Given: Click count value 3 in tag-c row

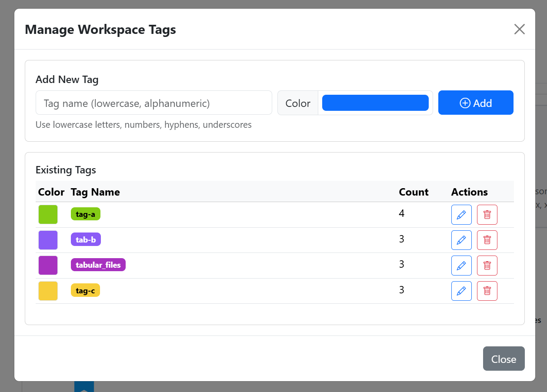Looking at the screenshot, I should (x=402, y=289).
